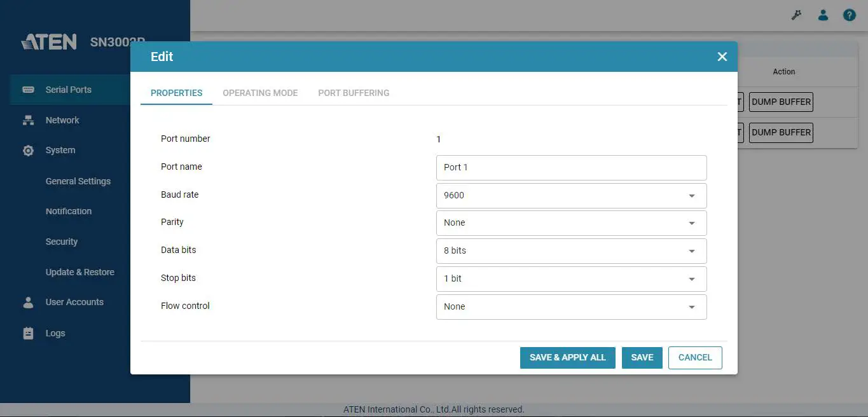Click the Action column header

784,72
